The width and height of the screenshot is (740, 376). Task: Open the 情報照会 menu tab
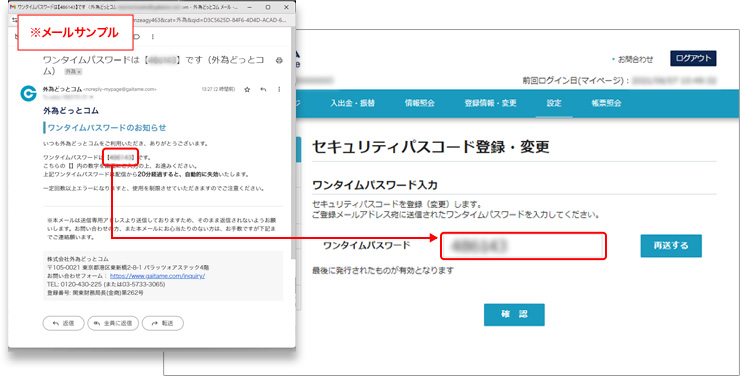coord(420,103)
